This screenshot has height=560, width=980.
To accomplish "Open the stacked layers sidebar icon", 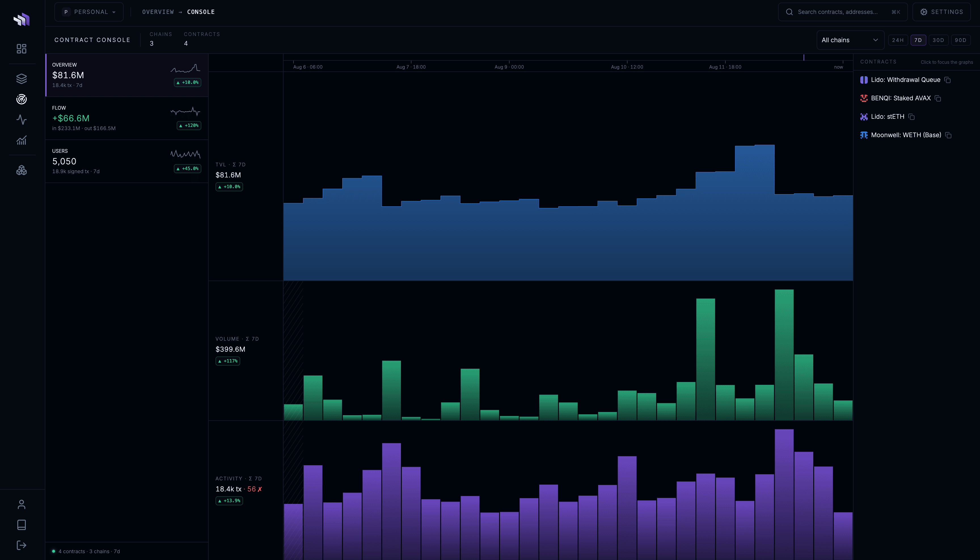I will pos(22,79).
